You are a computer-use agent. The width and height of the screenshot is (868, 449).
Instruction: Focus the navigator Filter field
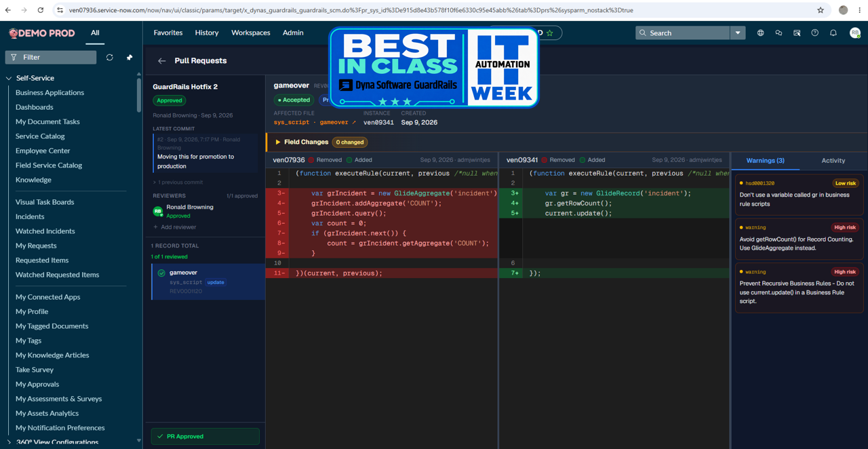[51, 58]
